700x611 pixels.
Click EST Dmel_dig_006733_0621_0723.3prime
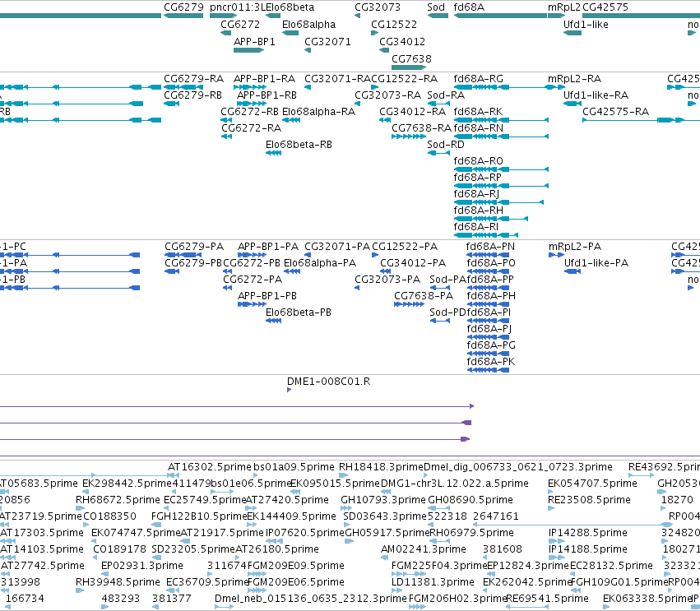tap(518, 467)
